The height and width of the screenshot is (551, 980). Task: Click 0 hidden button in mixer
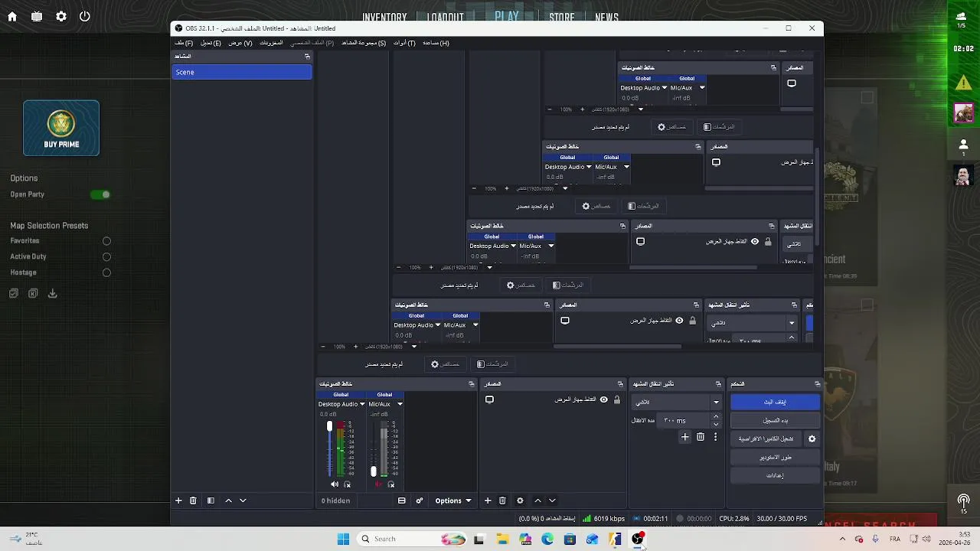coord(335,500)
